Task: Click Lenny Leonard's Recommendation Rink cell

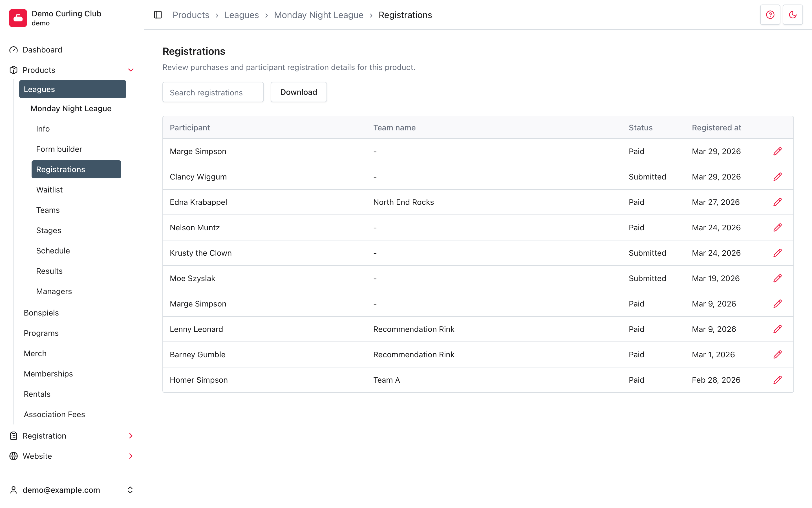Action: coord(414,329)
